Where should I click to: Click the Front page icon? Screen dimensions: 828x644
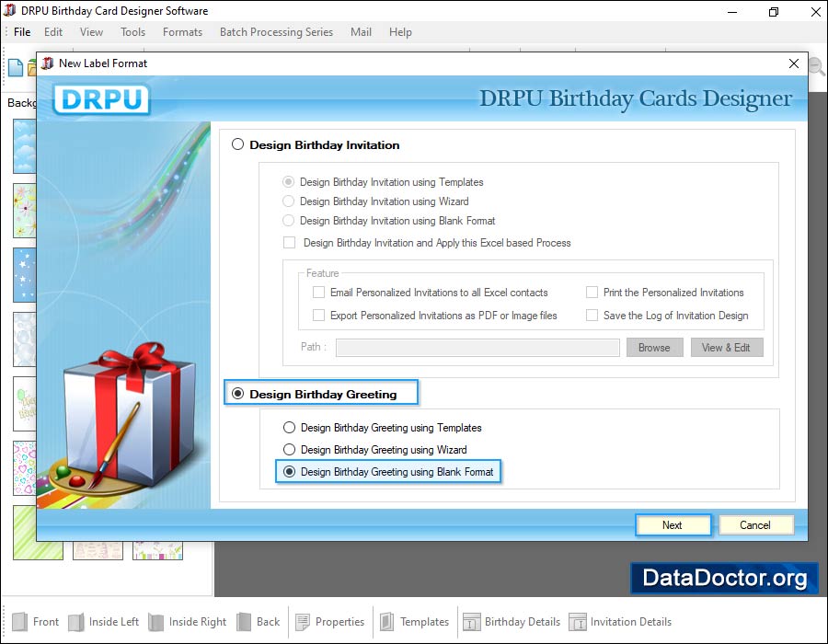19,622
